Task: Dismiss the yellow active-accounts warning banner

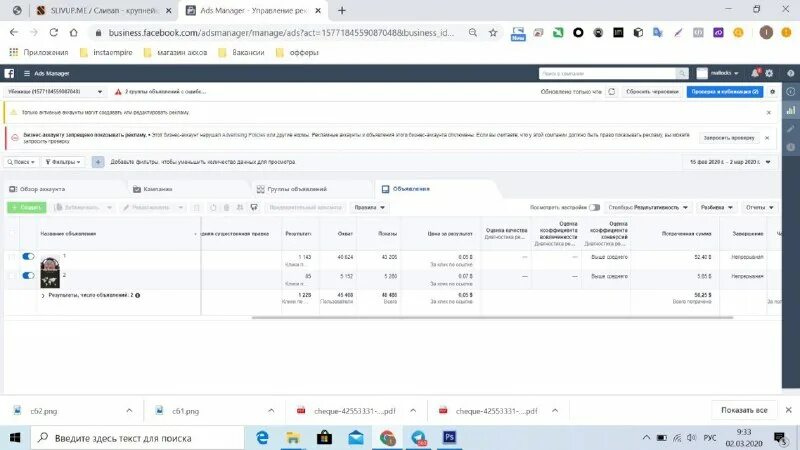Action: pos(769,112)
